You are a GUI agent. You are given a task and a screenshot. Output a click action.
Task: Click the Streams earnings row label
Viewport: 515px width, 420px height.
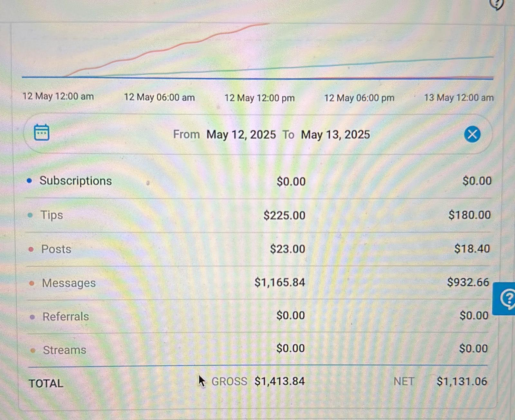pyautogui.click(x=65, y=350)
